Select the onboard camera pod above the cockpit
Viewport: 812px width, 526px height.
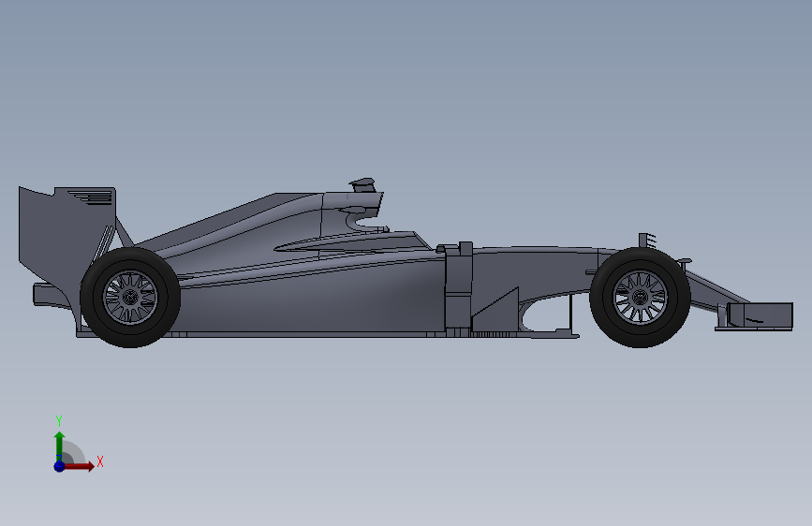[363, 184]
